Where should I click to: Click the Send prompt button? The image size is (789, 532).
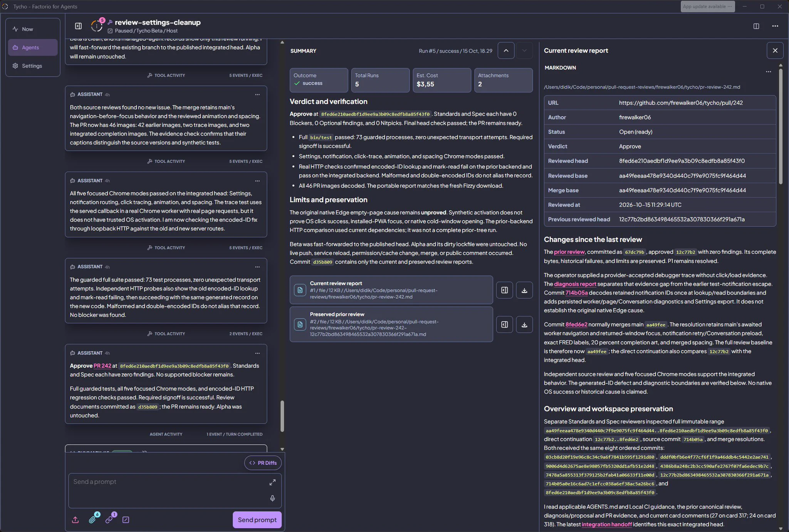coord(257,520)
